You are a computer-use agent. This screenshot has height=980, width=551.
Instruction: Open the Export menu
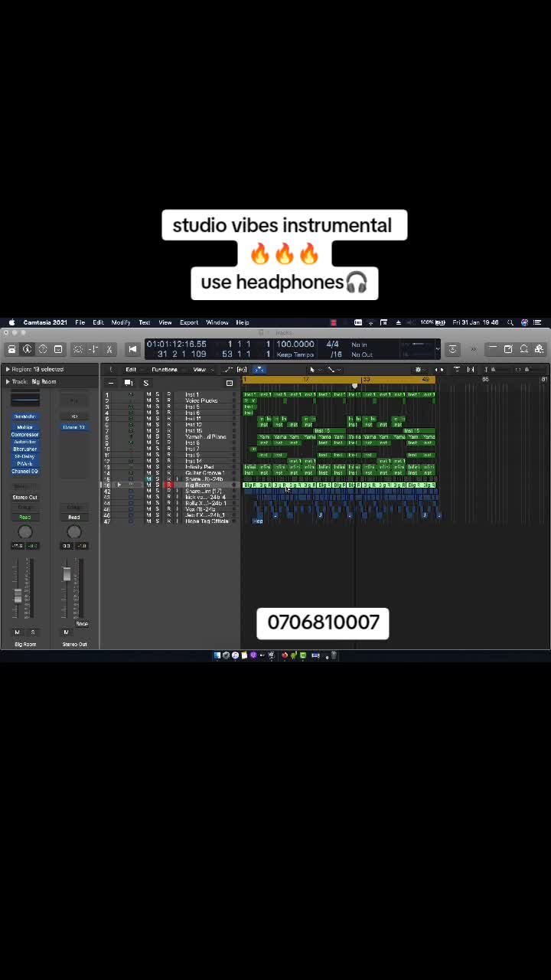point(189,322)
